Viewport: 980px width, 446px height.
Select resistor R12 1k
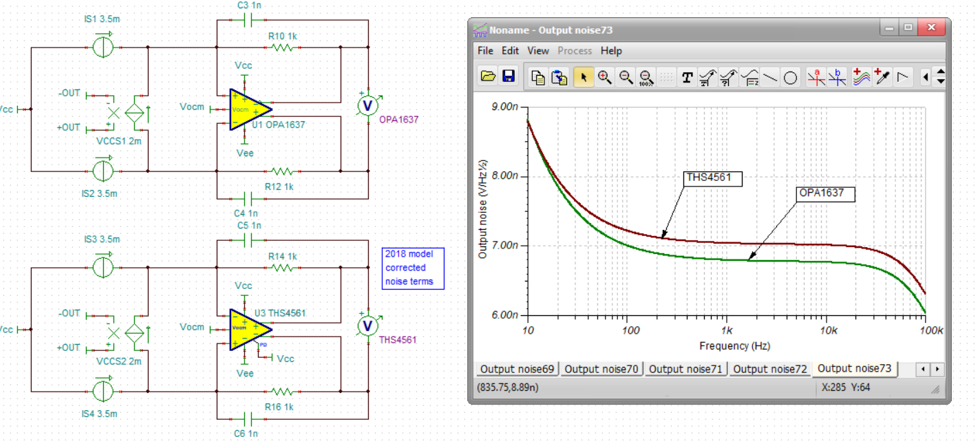(282, 171)
